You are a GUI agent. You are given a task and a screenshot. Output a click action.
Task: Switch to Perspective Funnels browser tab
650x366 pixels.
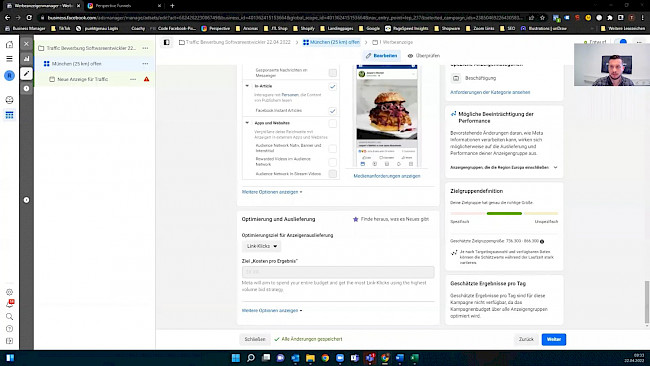coord(124,6)
